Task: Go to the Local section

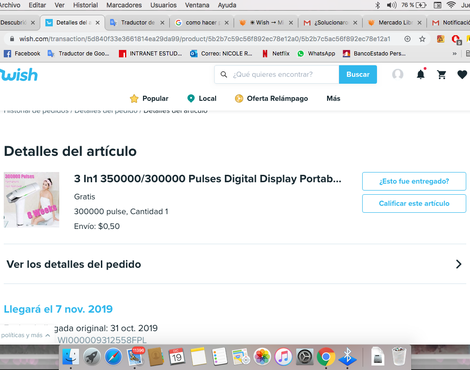Action: (202, 99)
